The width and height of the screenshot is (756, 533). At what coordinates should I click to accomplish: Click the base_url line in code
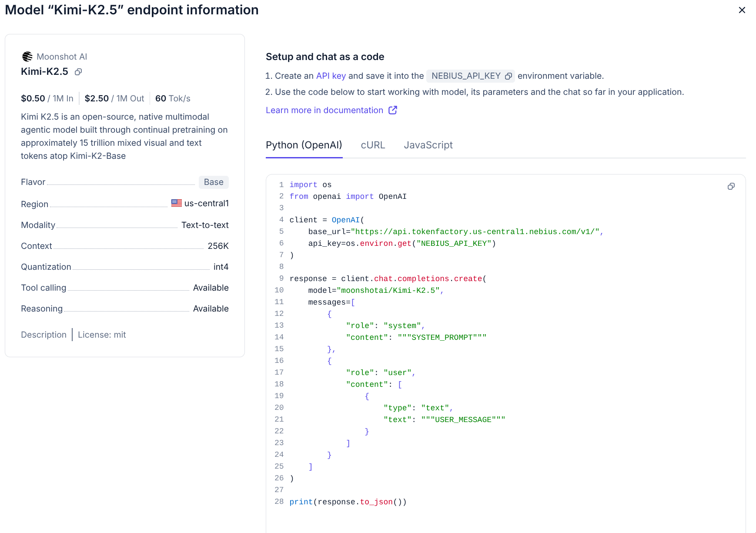(x=455, y=231)
